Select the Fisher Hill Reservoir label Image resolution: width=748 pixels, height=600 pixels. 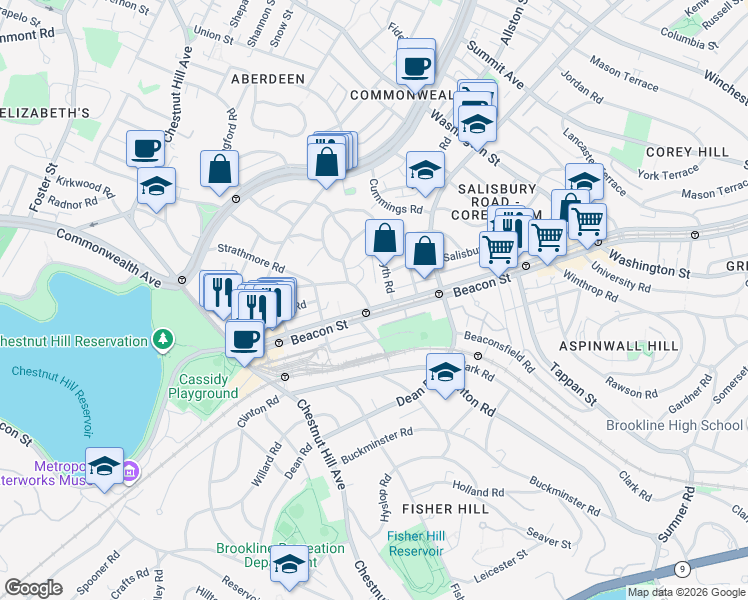(x=416, y=544)
